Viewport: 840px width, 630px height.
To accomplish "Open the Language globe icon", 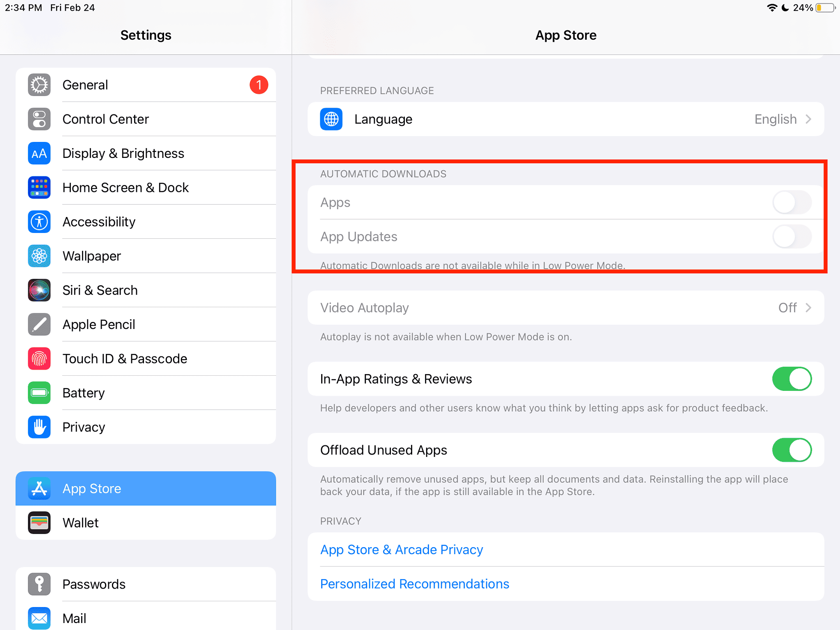I will coord(331,119).
